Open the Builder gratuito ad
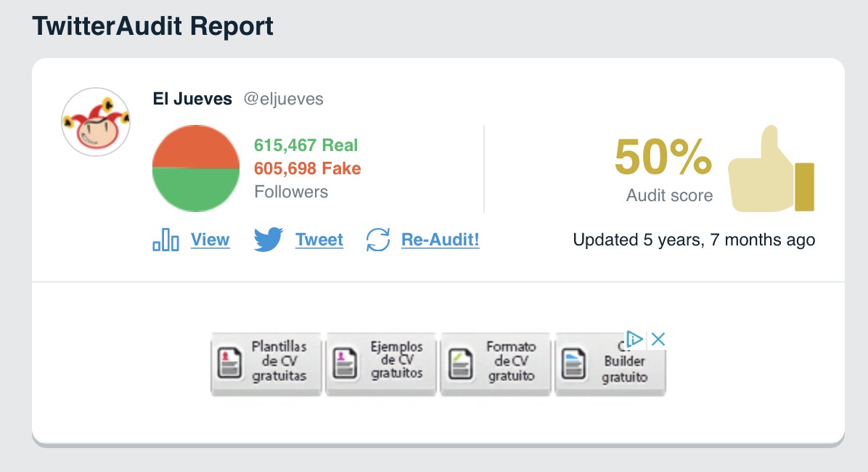 (610, 363)
